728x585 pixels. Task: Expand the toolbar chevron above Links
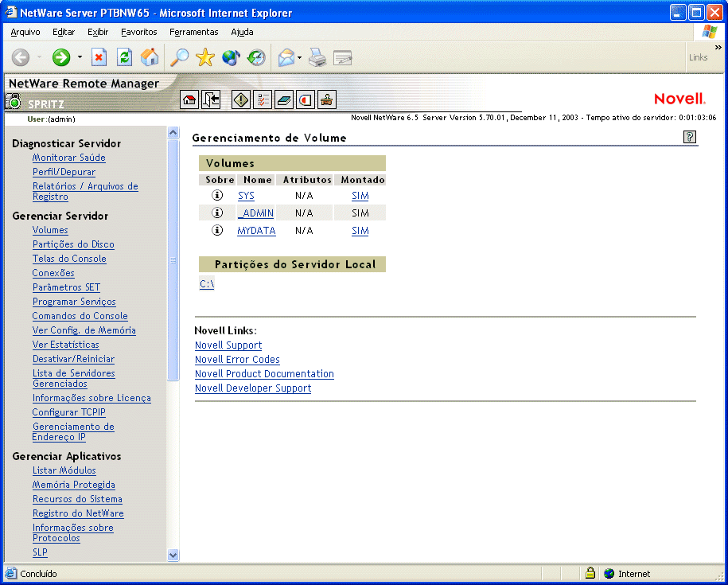(x=718, y=47)
